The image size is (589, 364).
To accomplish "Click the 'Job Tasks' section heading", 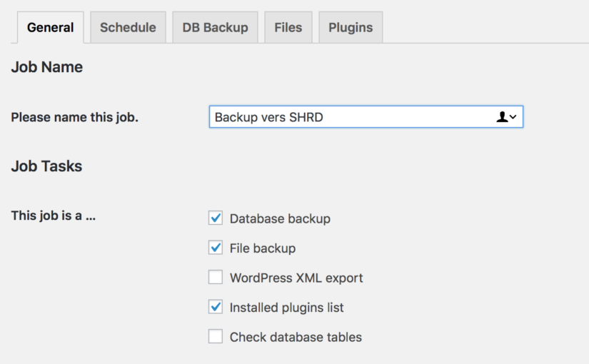I will click(46, 166).
